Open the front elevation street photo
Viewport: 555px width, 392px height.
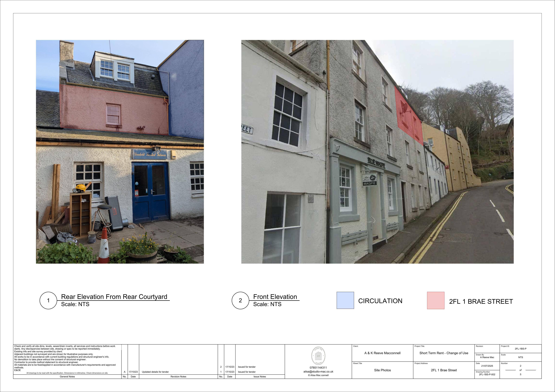click(377, 152)
